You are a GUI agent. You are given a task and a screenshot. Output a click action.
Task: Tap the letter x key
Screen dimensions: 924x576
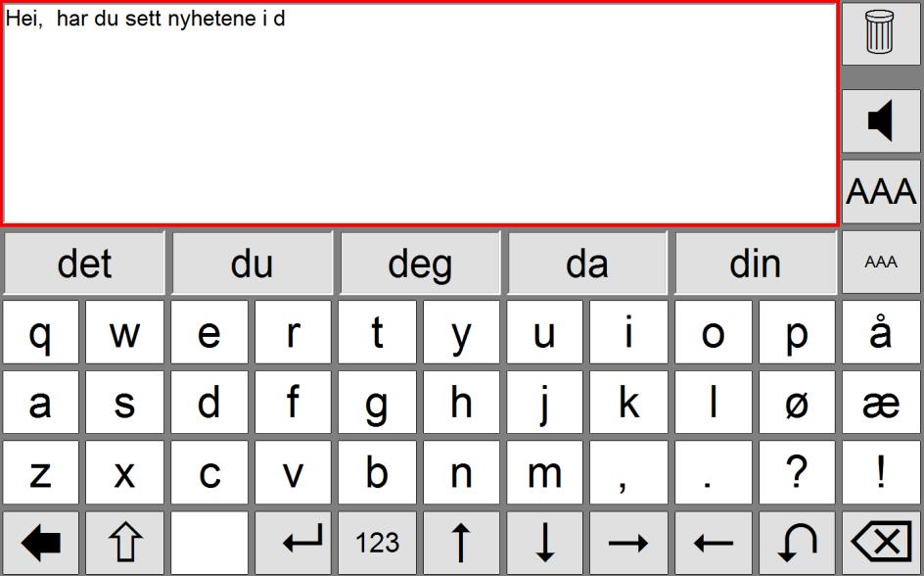click(125, 472)
